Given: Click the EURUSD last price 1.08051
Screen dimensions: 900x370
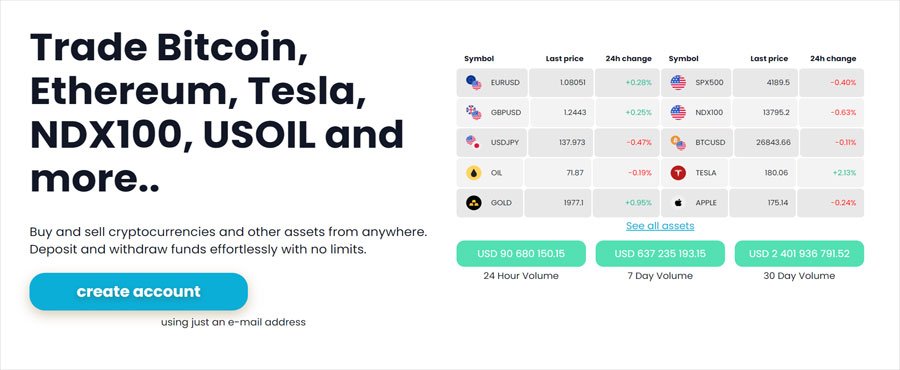Looking at the screenshot, I should pyautogui.click(x=561, y=83).
